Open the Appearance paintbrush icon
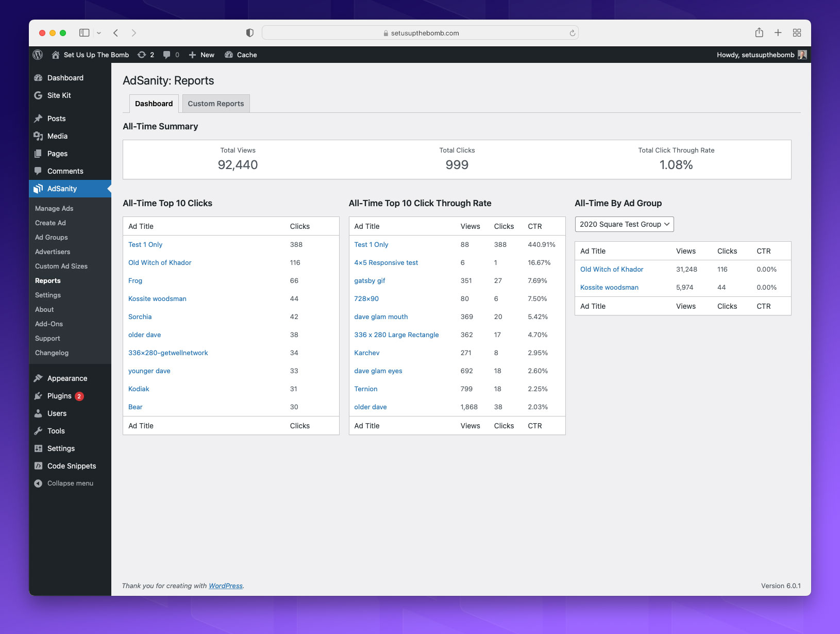Viewport: 840px width, 634px height. [38, 378]
